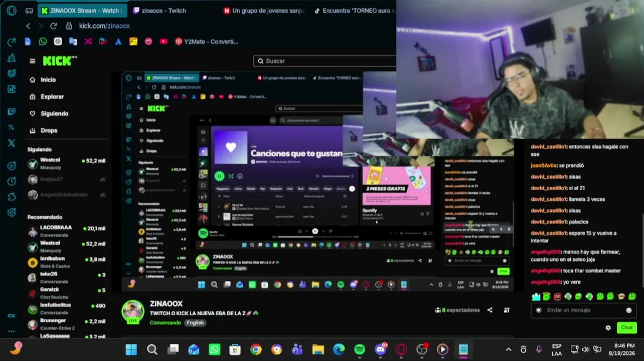Open chat settings gear
The image size is (644, 361).
coord(608,328)
